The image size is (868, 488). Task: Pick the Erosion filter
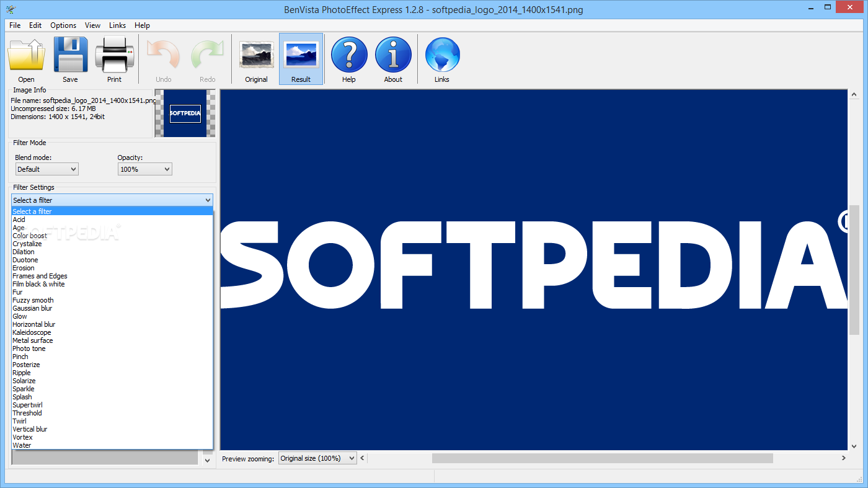point(112,268)
